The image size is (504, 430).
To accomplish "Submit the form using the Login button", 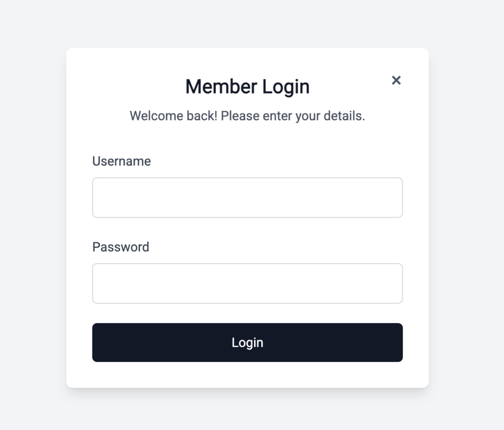I will (x=247, y=342).
